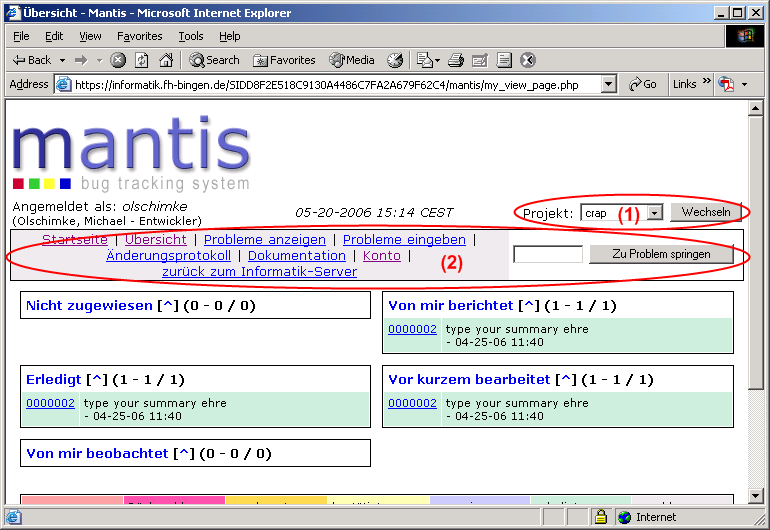Image resolution: width=770 pixels, height=530 pixels.
Task: Click the [^] link beside Erledigt
Action: (x=97, y=380)
